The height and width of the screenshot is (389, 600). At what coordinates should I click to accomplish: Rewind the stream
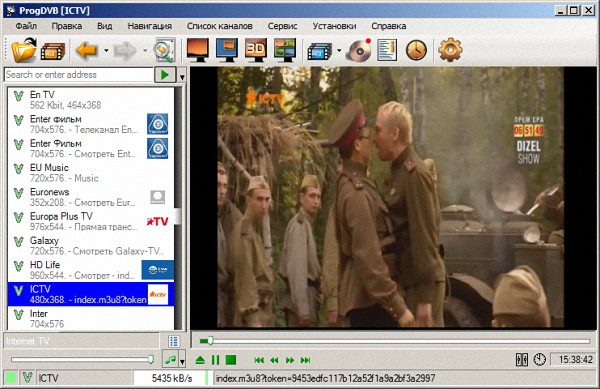pos(274,360)
